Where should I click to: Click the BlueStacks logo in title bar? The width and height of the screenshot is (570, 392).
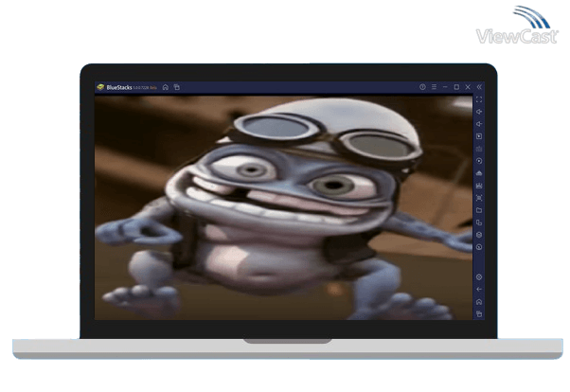point(100,87)
